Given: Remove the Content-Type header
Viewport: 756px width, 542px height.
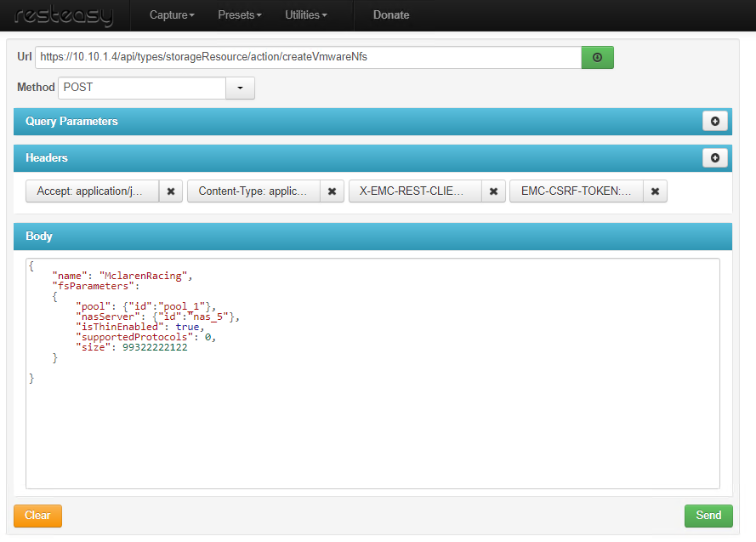Looking at the screenshot, I should pos(332,191).
